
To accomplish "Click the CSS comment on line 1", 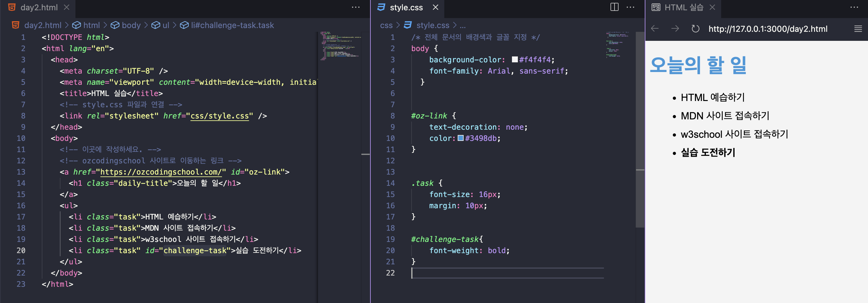I will point(475,37).
